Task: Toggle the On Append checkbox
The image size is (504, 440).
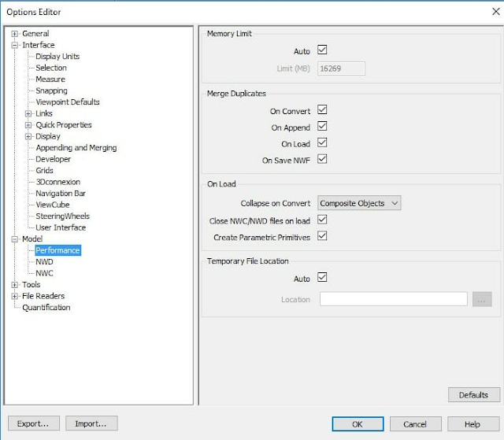Action: pos(322,126)
